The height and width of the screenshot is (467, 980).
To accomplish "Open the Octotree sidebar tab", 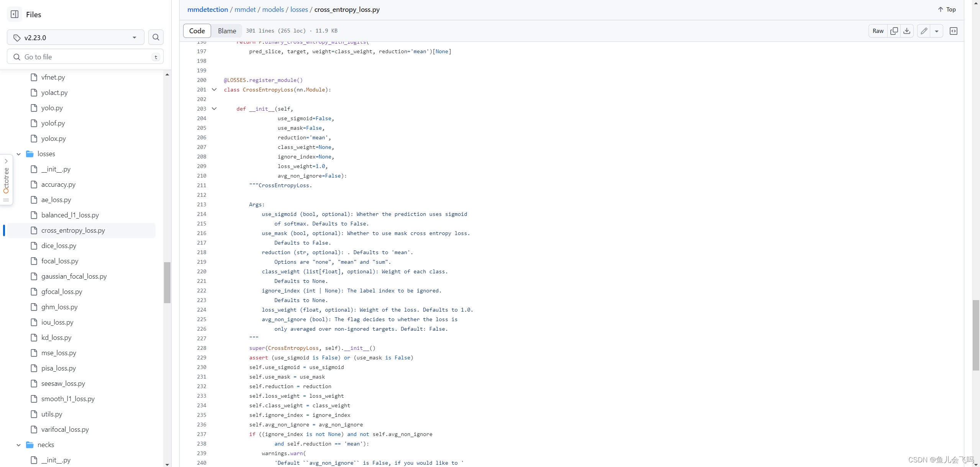I will [6, 180].
